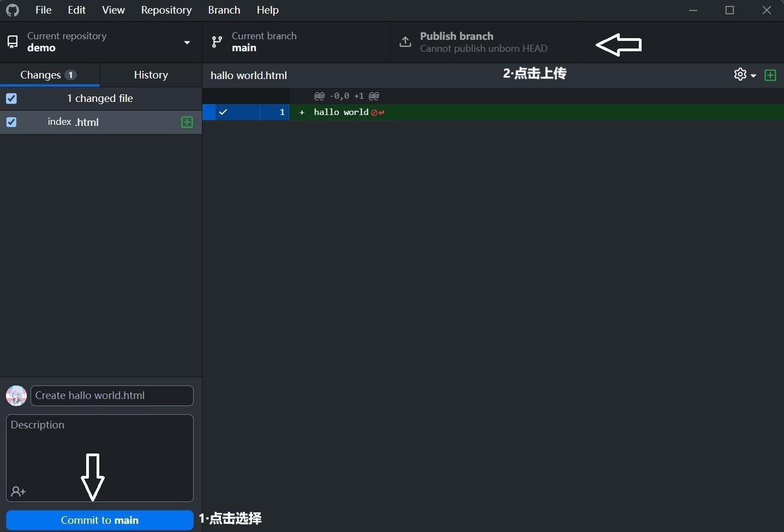Click the green new-file status icon for index.html
This screenshot has width=784, height=532.
pyautogui.click(x=187, y=122)
